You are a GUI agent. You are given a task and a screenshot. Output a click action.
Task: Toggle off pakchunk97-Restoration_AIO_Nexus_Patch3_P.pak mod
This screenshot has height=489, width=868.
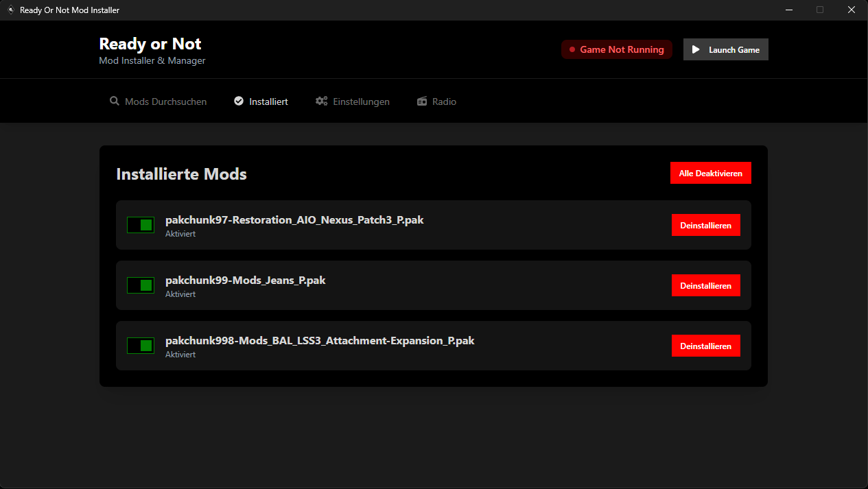pyautogui.click(x=141, y=225)
